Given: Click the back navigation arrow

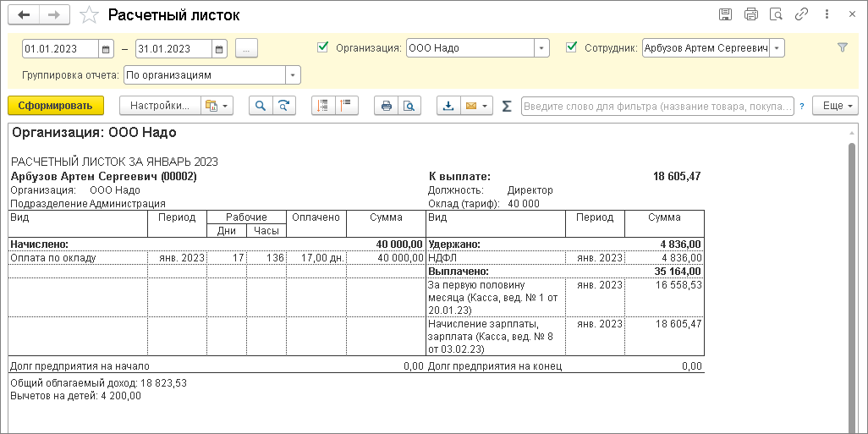Looking at the screenshot, I should (x=23, y=15).
